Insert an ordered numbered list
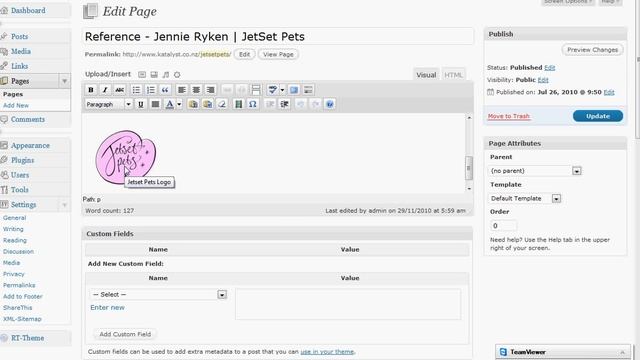 [x=151, y=90]
